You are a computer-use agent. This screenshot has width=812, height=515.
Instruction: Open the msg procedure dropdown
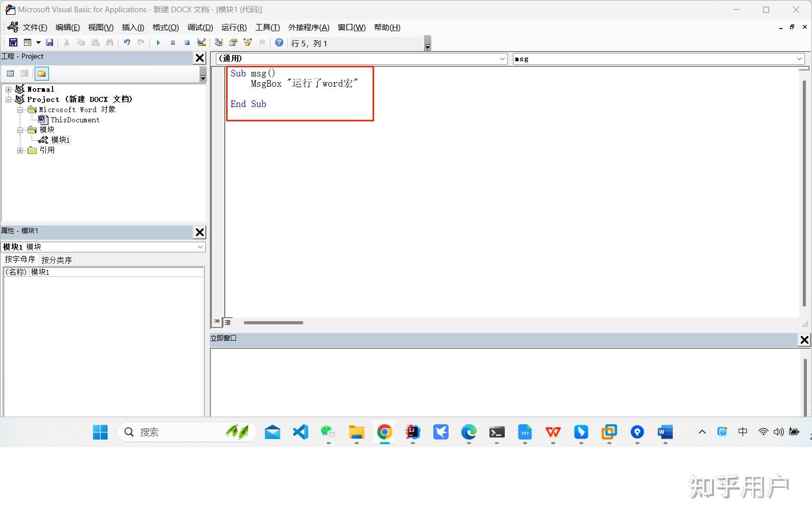click(799, 59)
